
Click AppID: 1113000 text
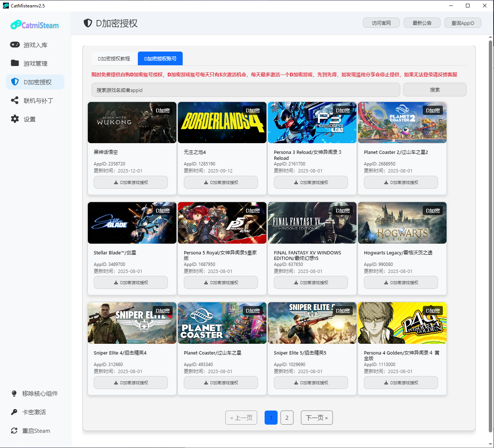click(x=379, y=365)
